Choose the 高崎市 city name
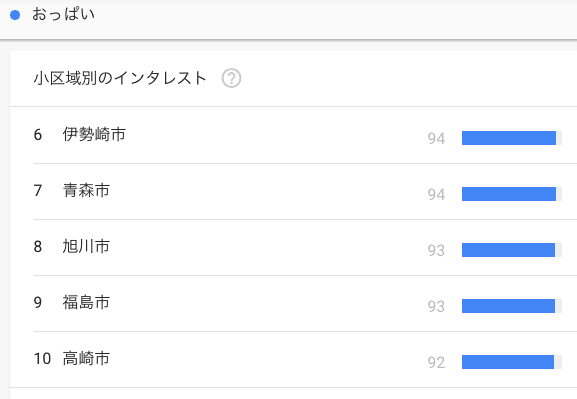The width and height of the screenshot is (577, 399). click(86, 358)
